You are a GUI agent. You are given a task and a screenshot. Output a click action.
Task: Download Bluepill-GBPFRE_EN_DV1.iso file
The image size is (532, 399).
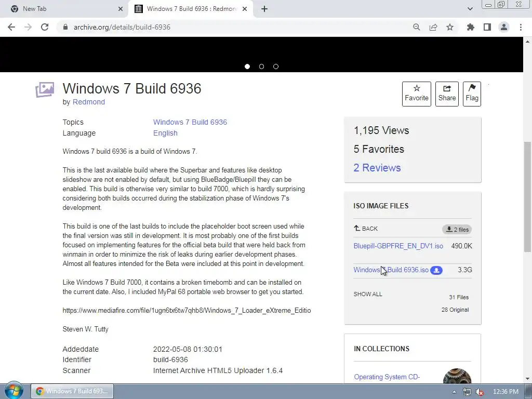[398, 246]
